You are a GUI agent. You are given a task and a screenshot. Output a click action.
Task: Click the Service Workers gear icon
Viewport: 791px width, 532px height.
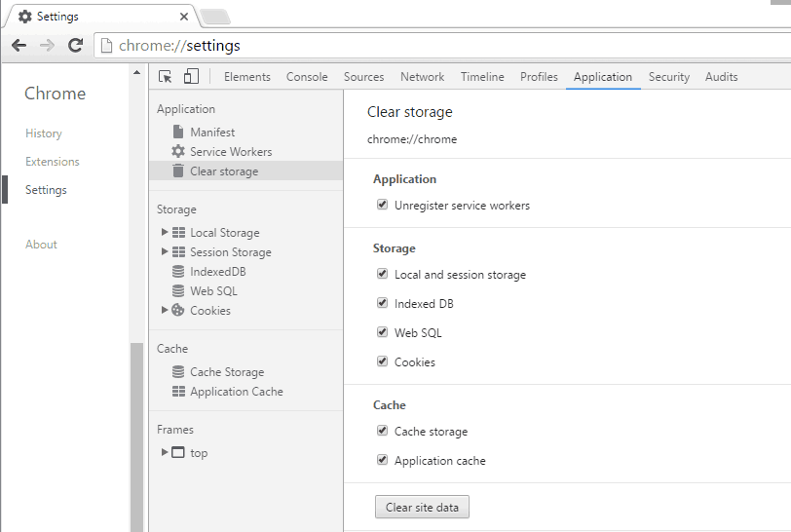click(178, 151)
